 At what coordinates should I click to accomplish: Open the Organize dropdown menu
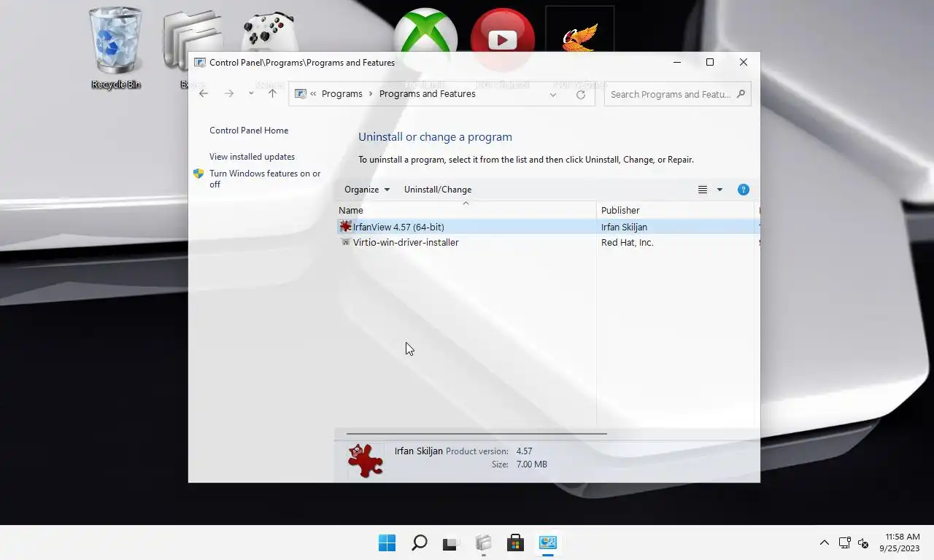[x=367, y=190]
